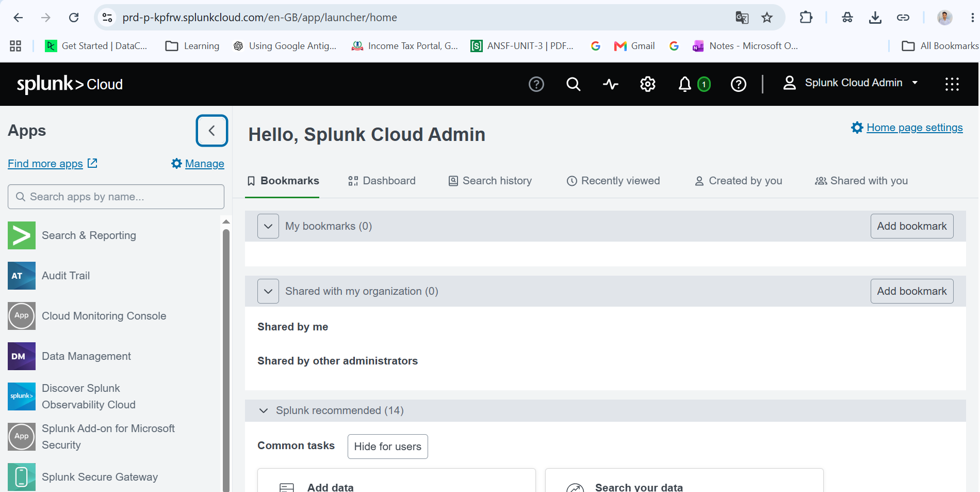The image size is (980, 492).
Task: Switch to the Recently viewed tab
Action: tap(613, 181)
